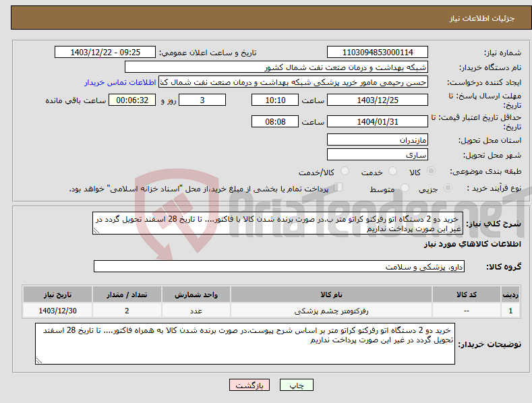Click the عدد unit cell
Viewport: 532px width, 403px height.
[x=196, y=311]
